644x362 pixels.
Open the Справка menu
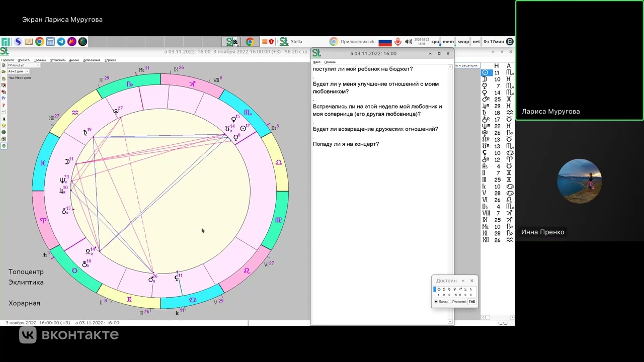click(x=110, y=60)
